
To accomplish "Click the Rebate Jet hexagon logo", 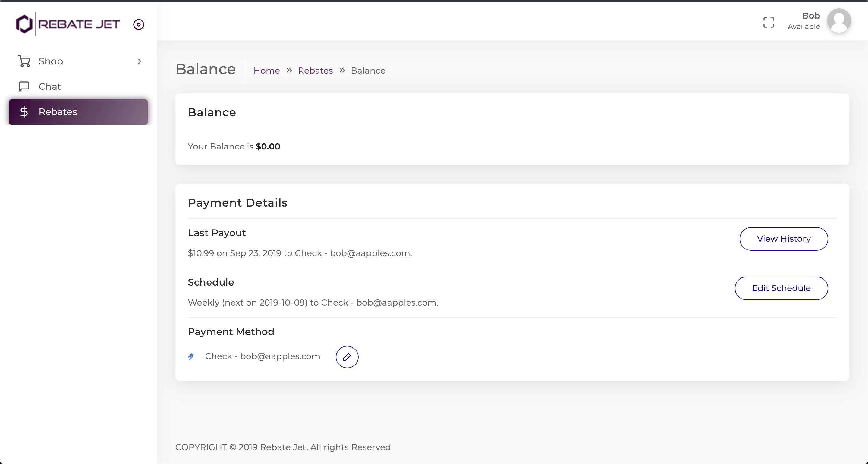I will pos(24,24).
